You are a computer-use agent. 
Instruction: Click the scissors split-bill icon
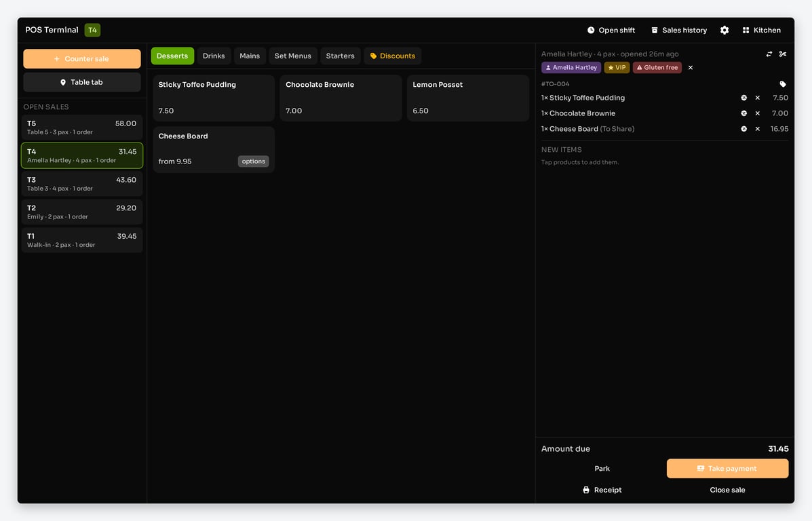point(782,54)
